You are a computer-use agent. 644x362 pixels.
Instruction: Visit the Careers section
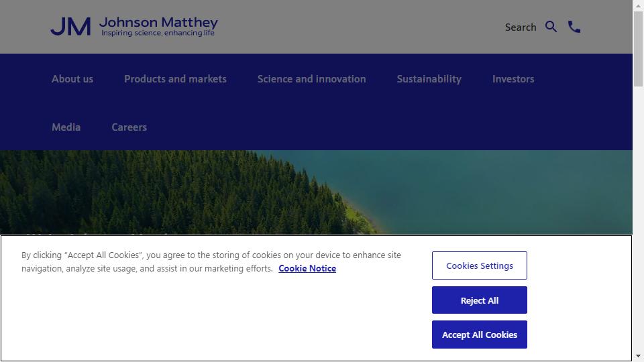[129, 127]
